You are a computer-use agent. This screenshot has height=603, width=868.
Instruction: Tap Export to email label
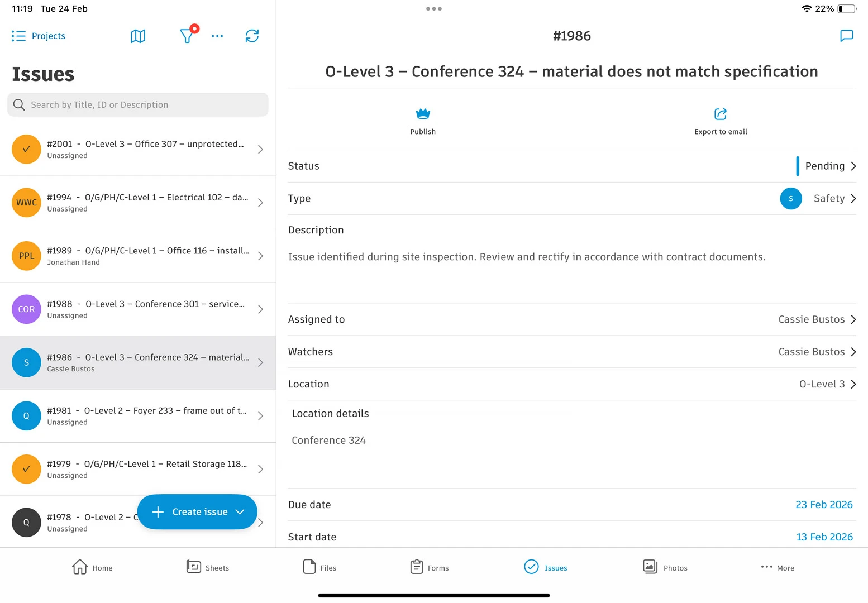click(x=721, y=132)
